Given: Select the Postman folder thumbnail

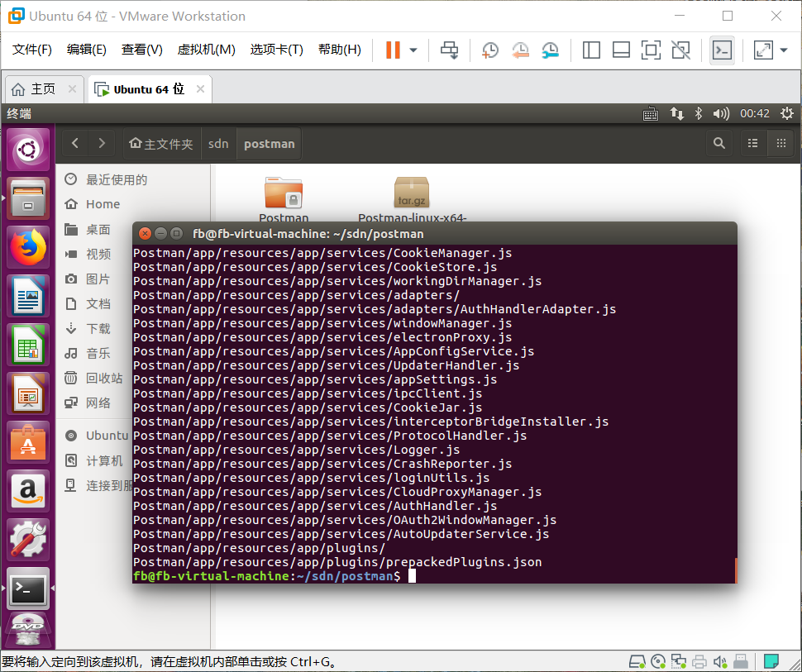Looking at the screenshot, I should coord(284,193).
